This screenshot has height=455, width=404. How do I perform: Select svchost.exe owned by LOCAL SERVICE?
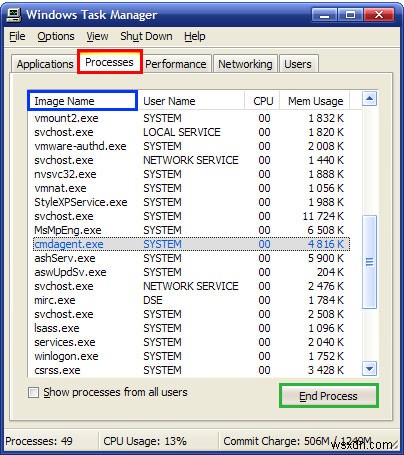click(x=191, y=132)
